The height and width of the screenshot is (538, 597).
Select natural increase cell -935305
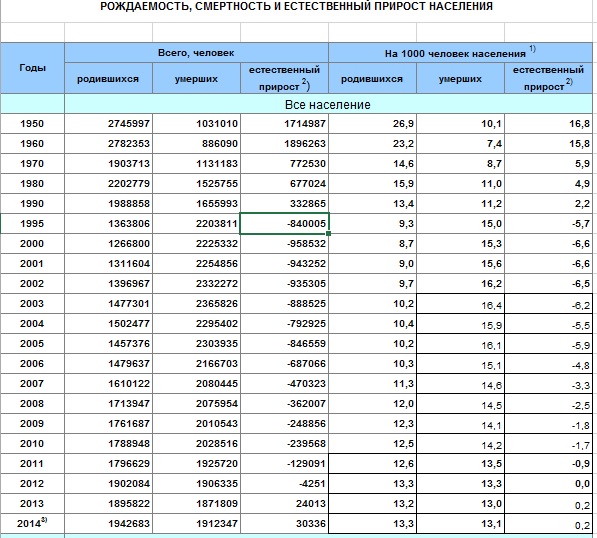point(284,283)
